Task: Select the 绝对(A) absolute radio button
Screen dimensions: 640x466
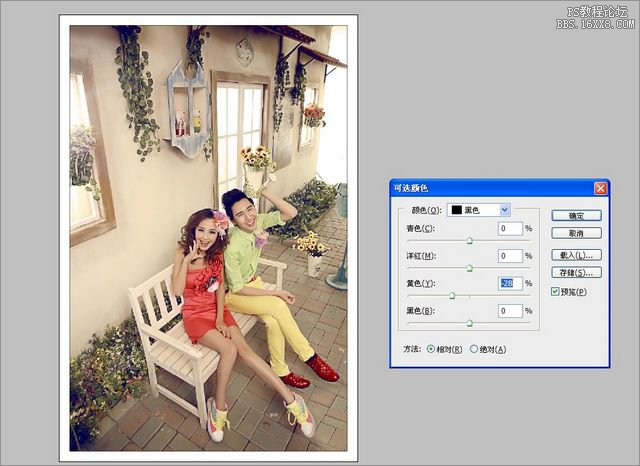Action: (x=474, y=349)
